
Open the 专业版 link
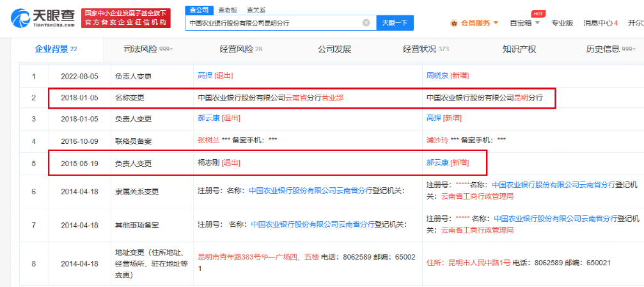[562, 23]
